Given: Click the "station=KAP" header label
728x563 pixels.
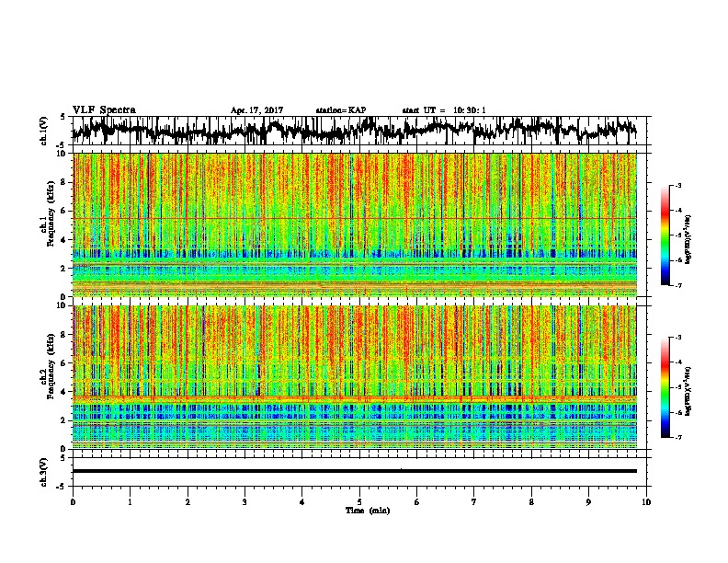Looking at the screenshot, I should [x=341, y=110].
